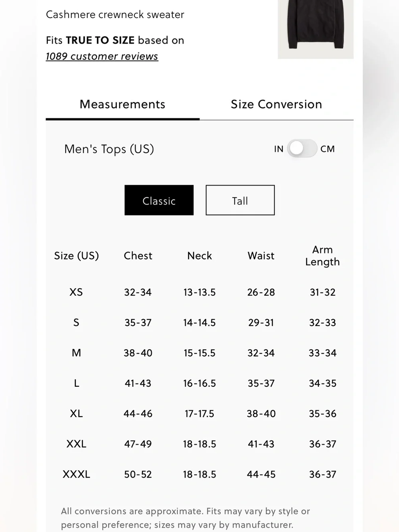Click the Men's Tops (US) heading

pyautogui.click(x=109, y=149)
